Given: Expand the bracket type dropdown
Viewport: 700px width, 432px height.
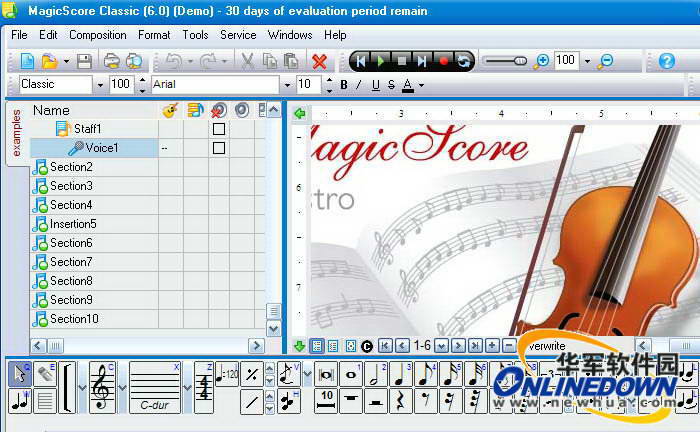Looking at the screenshot, I should [x=83, y=387].
